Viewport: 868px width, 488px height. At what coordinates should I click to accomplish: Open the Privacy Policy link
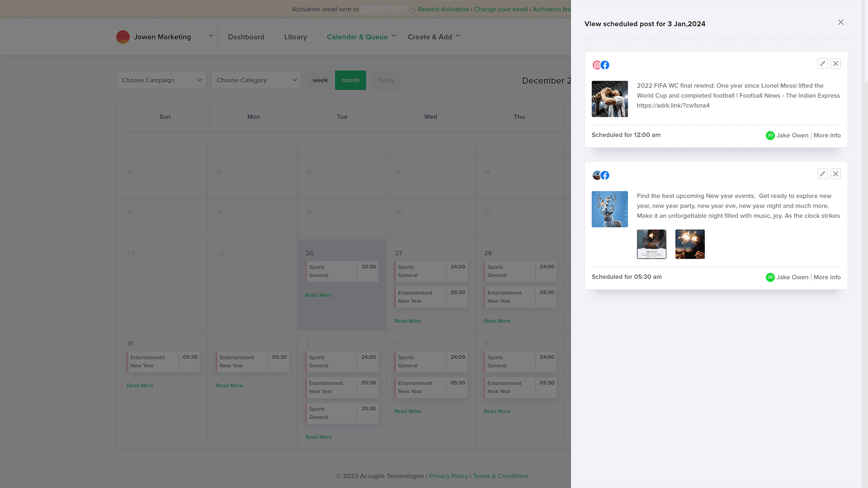(448, 476)
